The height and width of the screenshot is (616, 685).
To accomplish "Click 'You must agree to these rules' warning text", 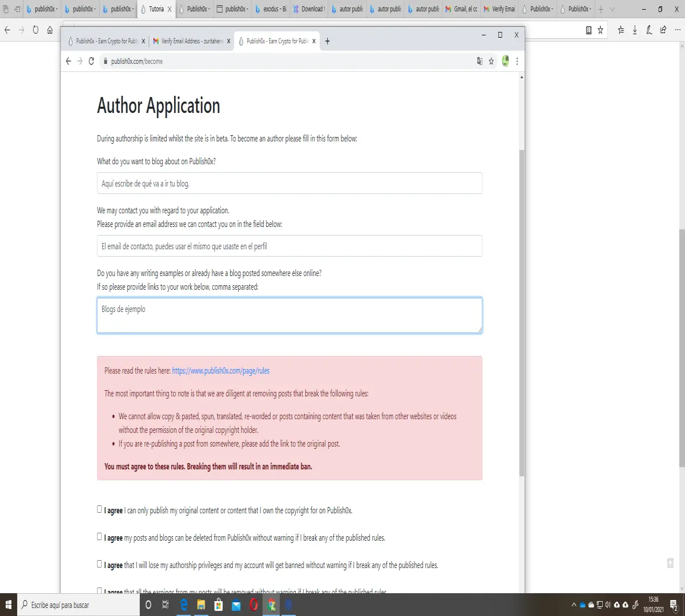I will point(208,467).
